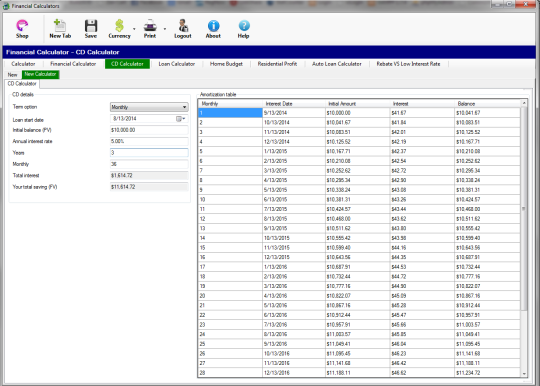Viewport: 540px width, 386px height.
Task: Click the Monthly column header
Action: (230, 104)
